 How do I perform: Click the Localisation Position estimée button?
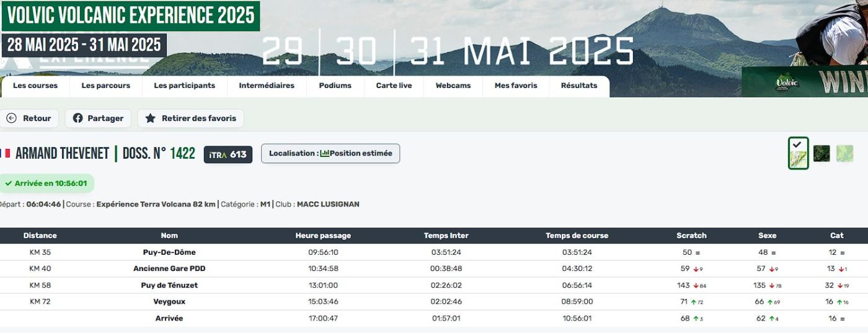pos(330,154)
